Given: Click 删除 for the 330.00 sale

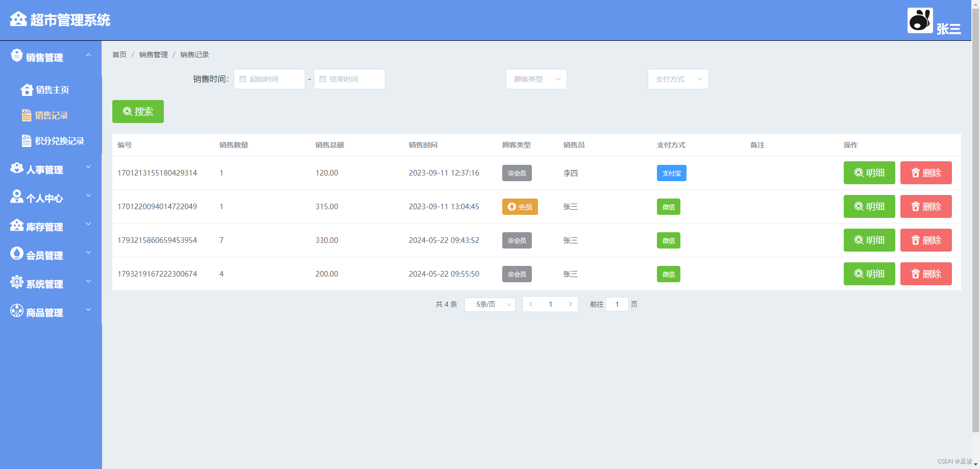Looking at the screenshot, I should click(x=926, y=240).
